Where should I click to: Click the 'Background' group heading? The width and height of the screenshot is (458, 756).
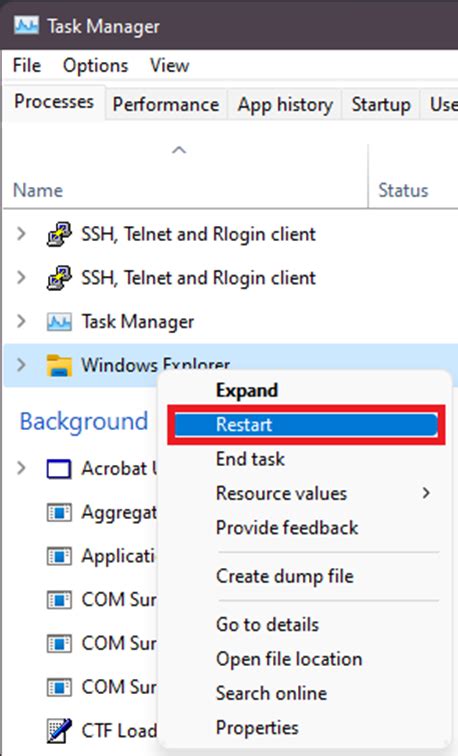pos(84,421)
